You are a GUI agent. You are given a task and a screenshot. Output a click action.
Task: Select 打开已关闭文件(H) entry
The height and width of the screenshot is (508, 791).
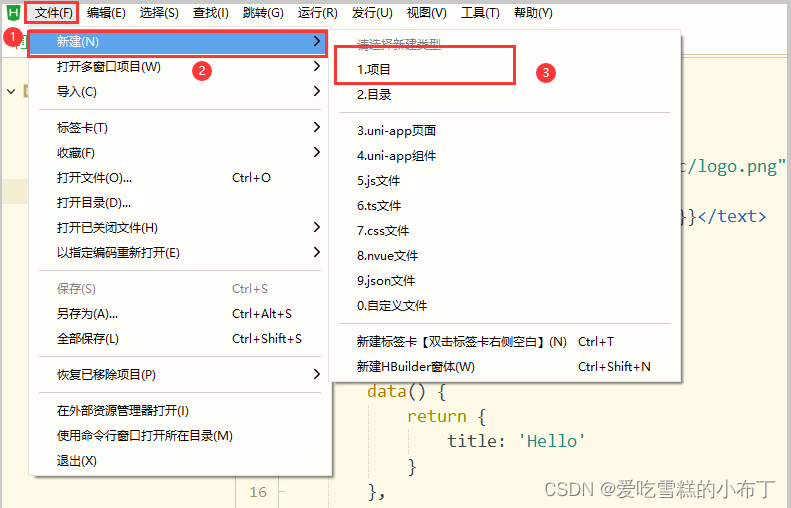179,228
